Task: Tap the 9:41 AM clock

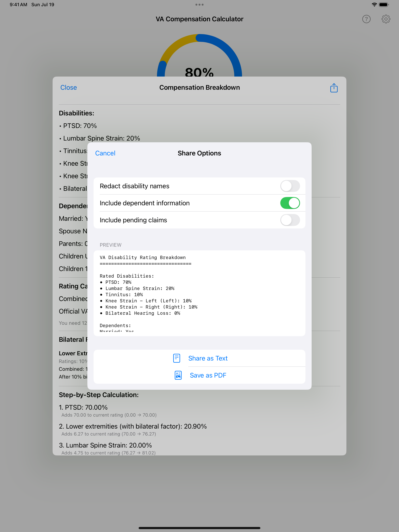Action: pyautogui.click(x=19, y=5)
